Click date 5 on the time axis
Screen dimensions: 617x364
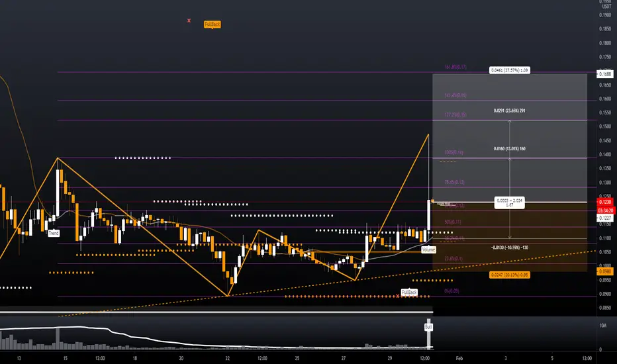click(x=552, y=359)
